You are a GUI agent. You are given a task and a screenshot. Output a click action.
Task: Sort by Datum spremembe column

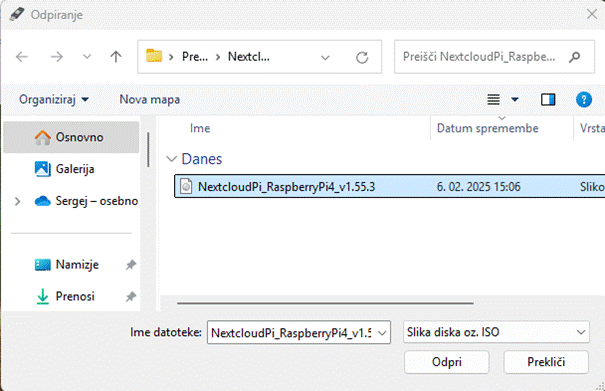pyautogui.click(x=488, y=128)
